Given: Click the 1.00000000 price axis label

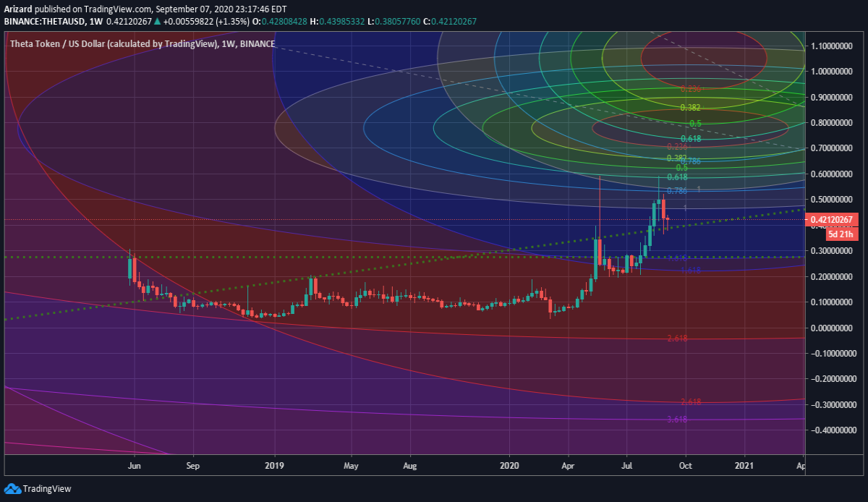Looking at the screenshot, I should coord(833,72).
